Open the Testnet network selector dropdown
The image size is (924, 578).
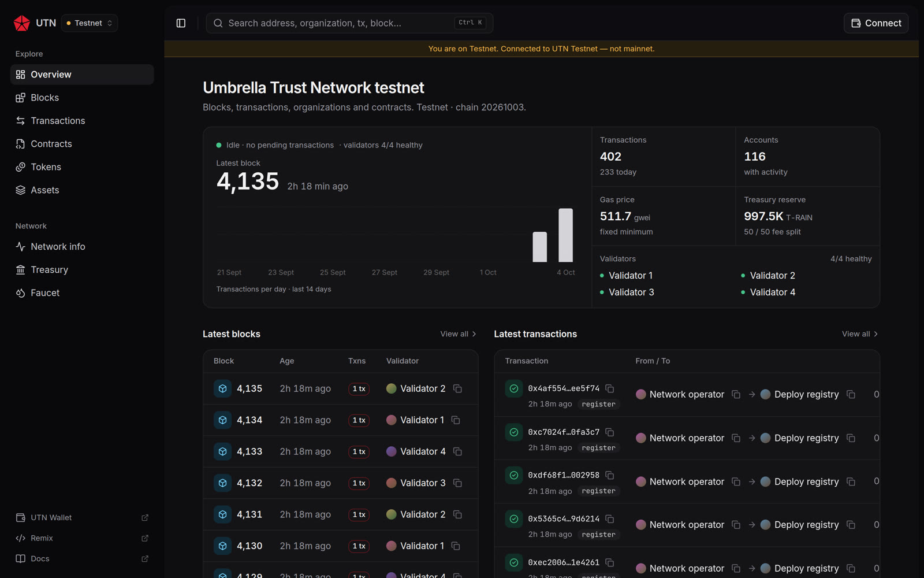tap(90, 23)
